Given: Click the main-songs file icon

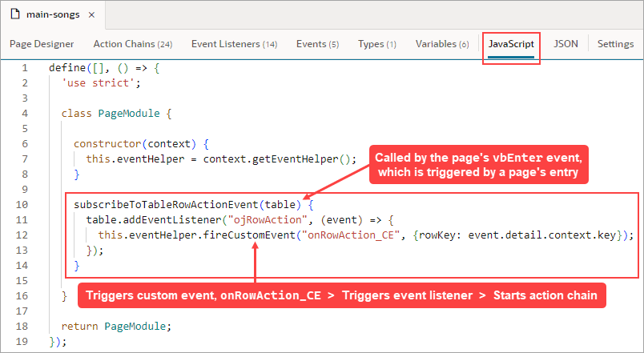Looking at the screenshot, I should click(x=14, y=14).
